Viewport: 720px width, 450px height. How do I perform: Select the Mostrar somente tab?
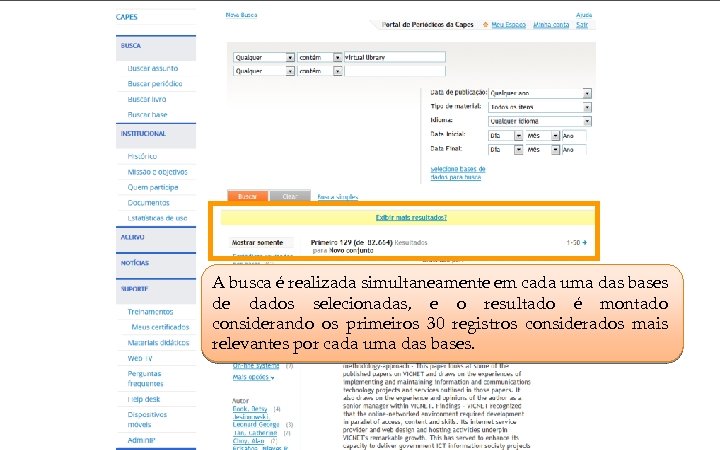(261, 242)
